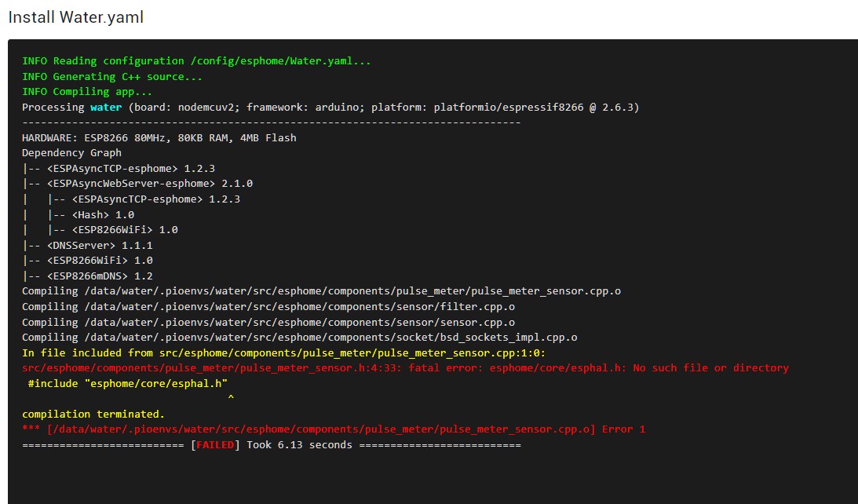Image resolution: width=858 pixels, height=504 pixels.
Task: Select the red fatal error line
Action: click(x=404, y=367)
